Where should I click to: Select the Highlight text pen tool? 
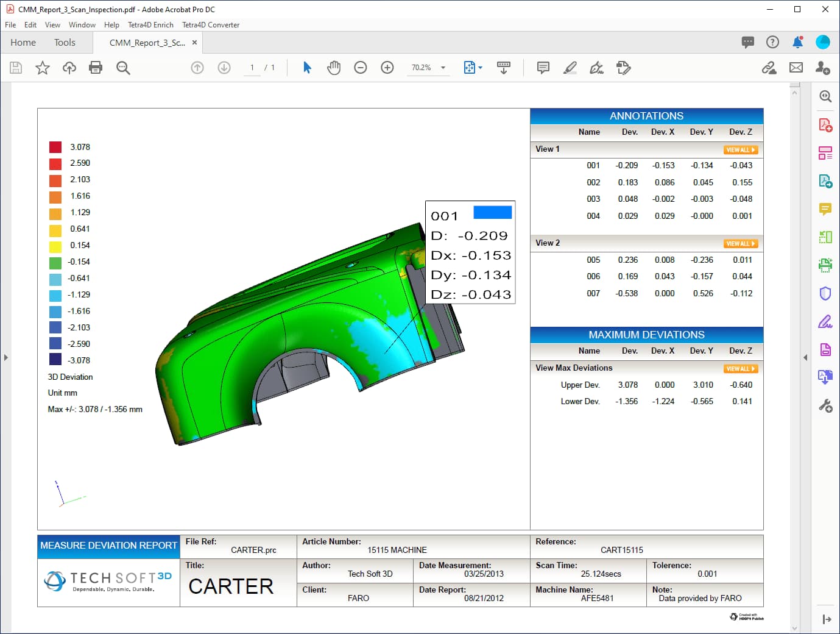(x=570, y=68)
